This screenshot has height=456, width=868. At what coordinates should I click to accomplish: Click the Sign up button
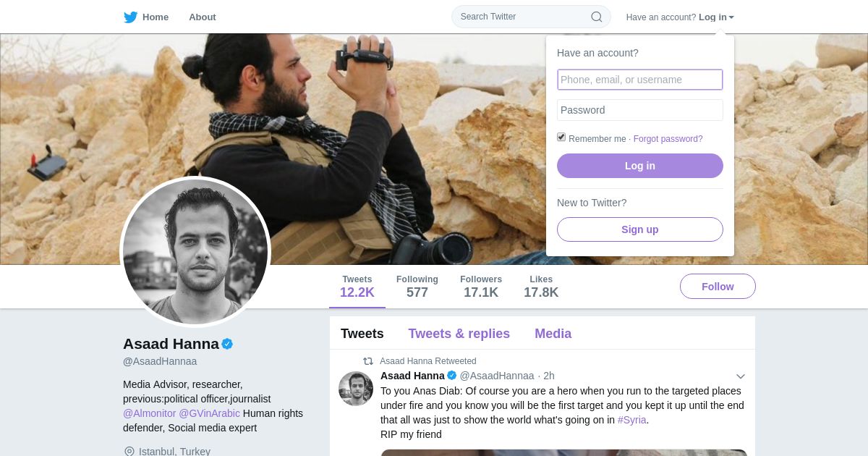click(x=639, y=229)
